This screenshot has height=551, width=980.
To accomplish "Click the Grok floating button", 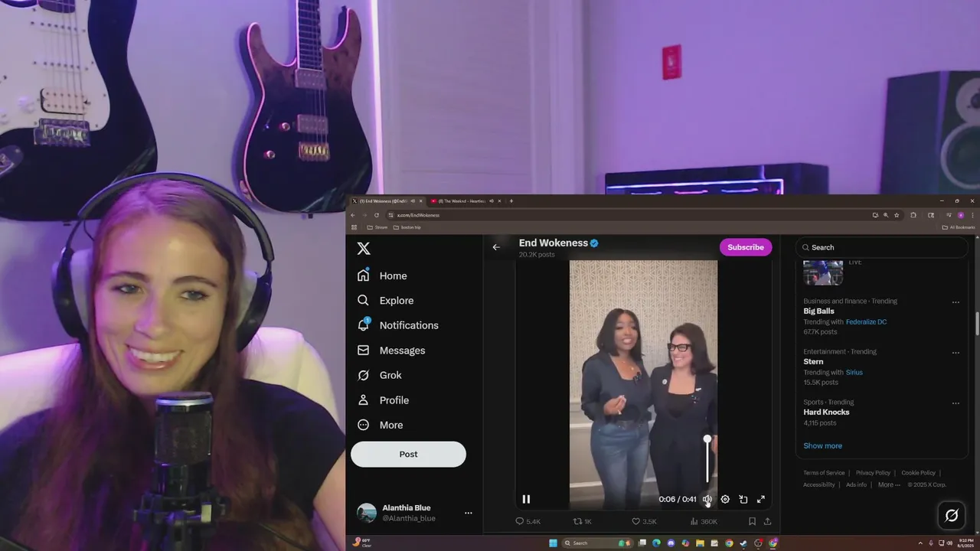I will point(952,516).
